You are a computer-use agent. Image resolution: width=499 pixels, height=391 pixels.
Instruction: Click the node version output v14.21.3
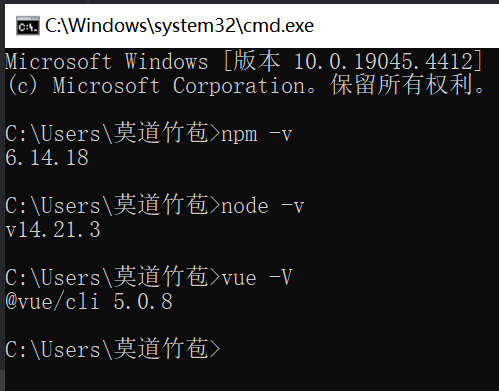53,230
